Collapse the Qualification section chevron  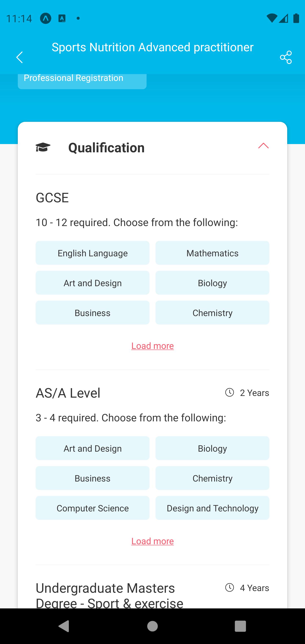tap(263, 146)
